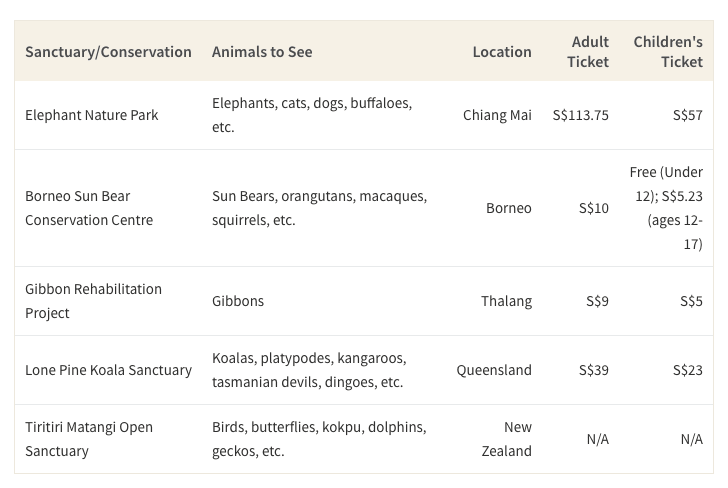Click the Children's Ticket column header
The height and width of the screenshot is (488, 728).
tap(668, 52)
